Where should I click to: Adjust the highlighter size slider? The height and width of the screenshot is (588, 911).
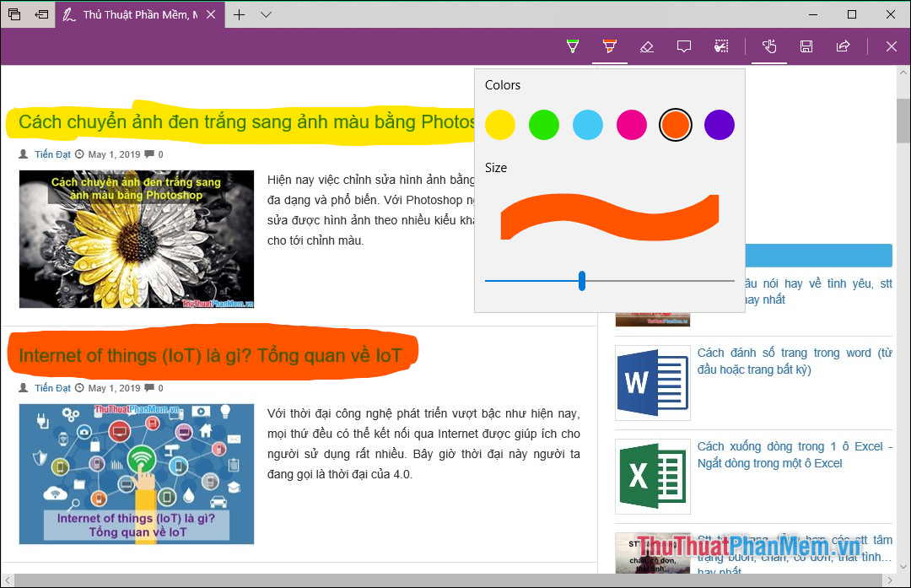pos(581,281)
